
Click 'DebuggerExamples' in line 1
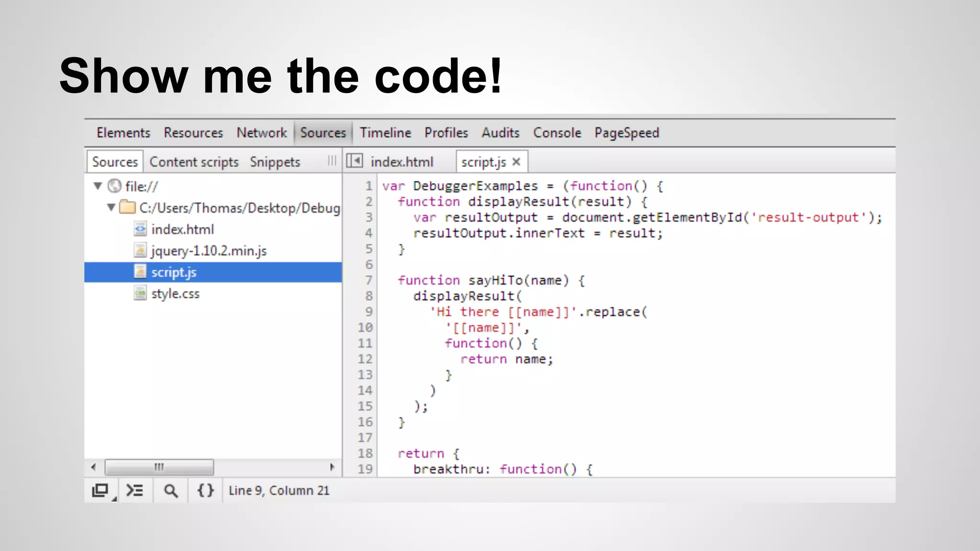click(476, 186)
